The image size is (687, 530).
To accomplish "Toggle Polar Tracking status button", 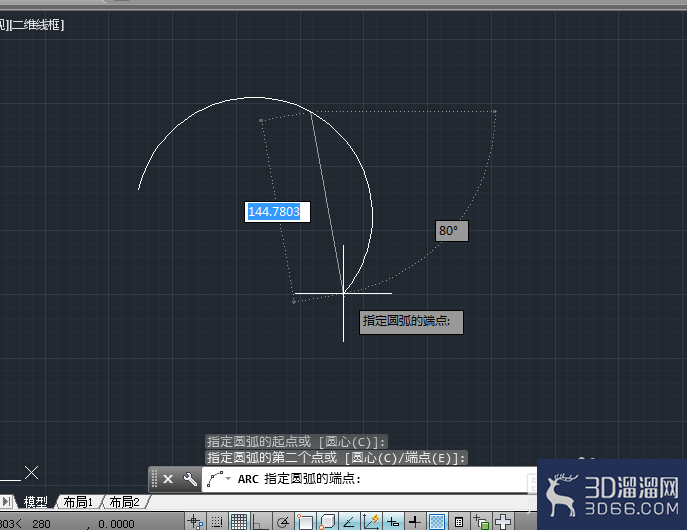I will 283,522.
